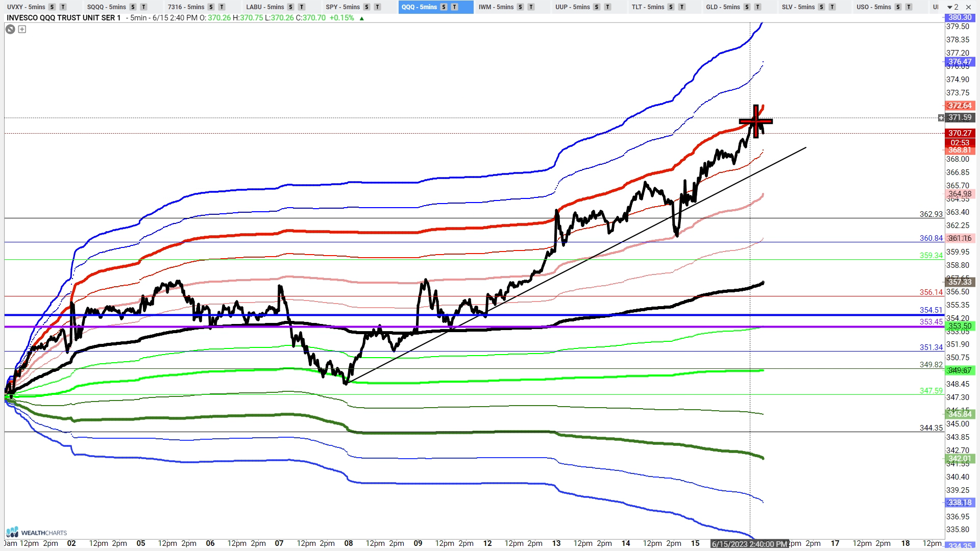Click the 02:53 countdown timer label
This screenshot has height=551, width=980.
960,142
